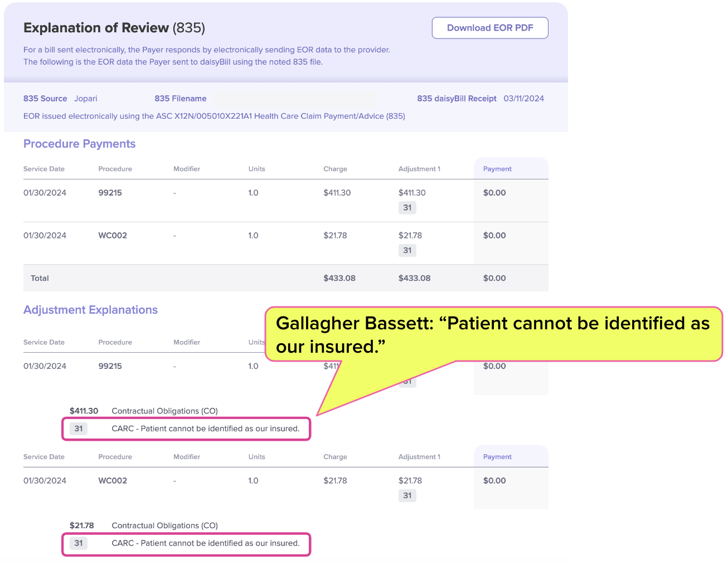Select 99215 under Adjustment Explanations
Viewport: 728px width, 565px height.
pos(110,366)
